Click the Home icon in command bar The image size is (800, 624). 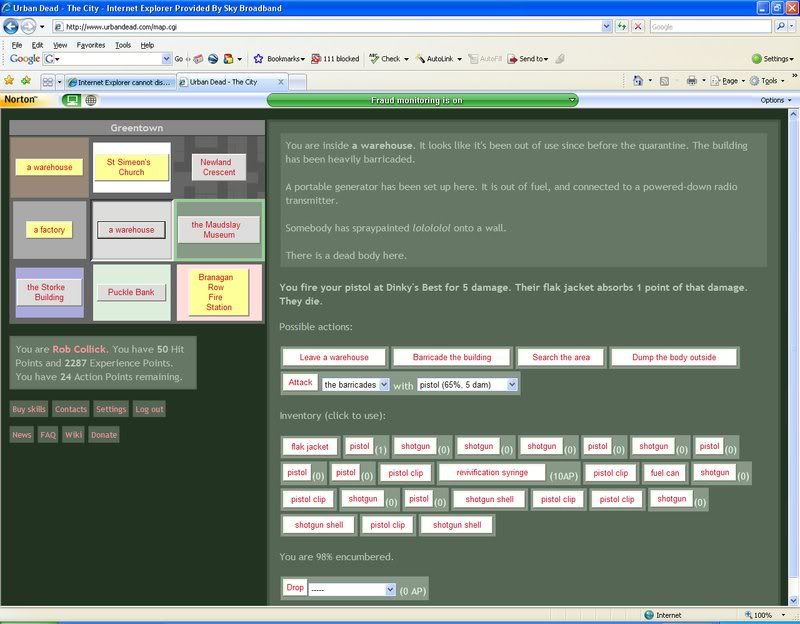click(x=637, y=81)
